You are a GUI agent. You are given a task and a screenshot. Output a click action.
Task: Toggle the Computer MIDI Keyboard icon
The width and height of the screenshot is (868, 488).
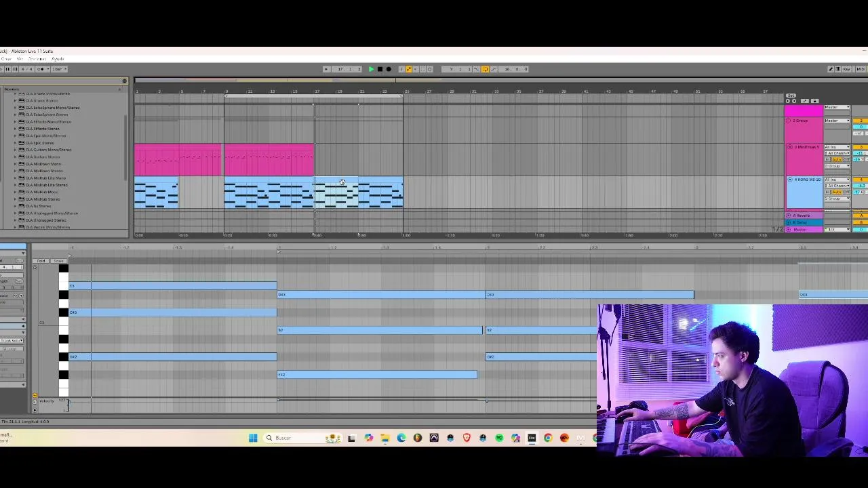click(x=838, y=69)
